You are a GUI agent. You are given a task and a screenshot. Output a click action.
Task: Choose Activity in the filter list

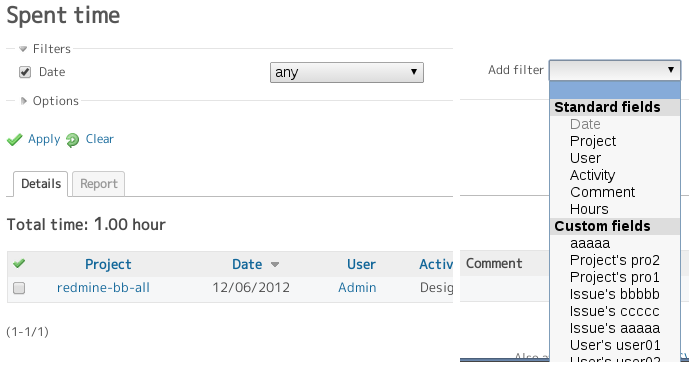[x=592, y=175]
